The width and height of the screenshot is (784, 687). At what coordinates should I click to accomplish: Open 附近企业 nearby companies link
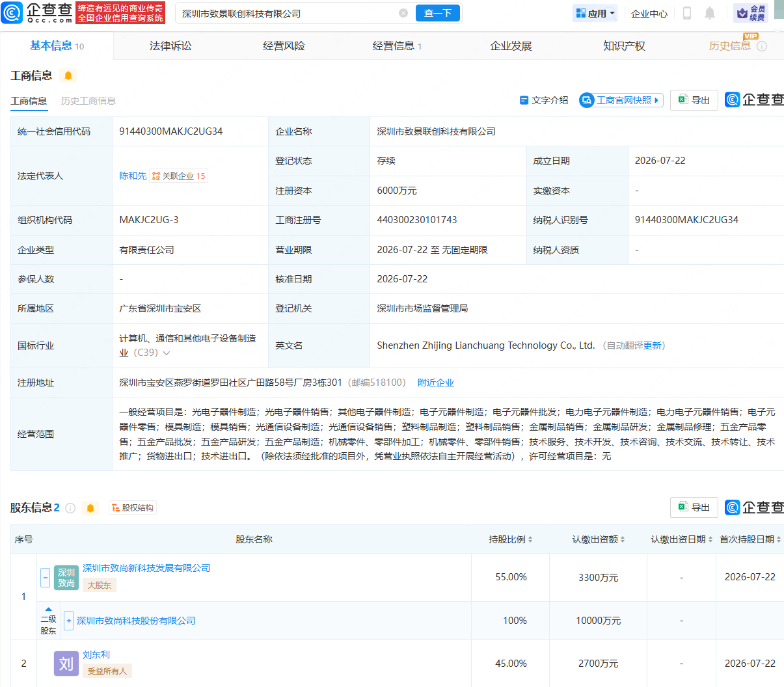click(x=436, y=383)
